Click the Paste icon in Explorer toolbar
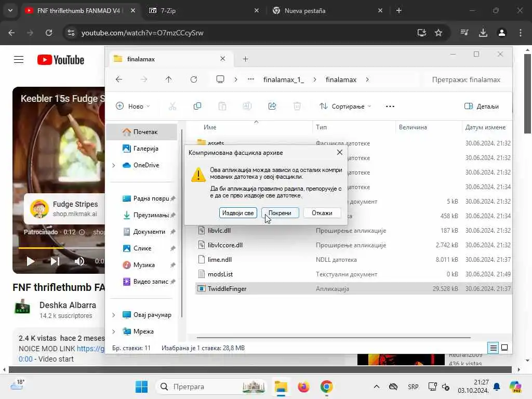 coord(222,106)
